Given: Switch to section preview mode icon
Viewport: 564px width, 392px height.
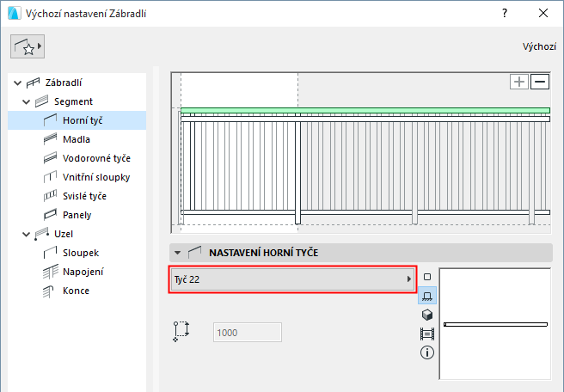Looking at the screenshot, I should (427, 334).
